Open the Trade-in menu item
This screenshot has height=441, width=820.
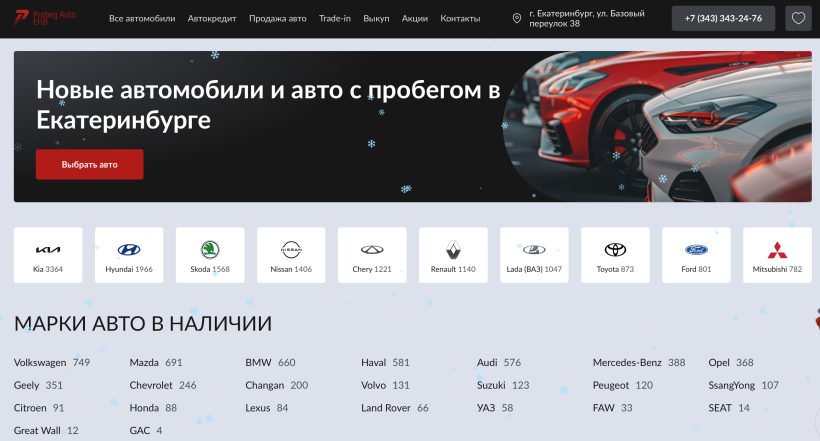pyautogui.click(x=335, y=18)
